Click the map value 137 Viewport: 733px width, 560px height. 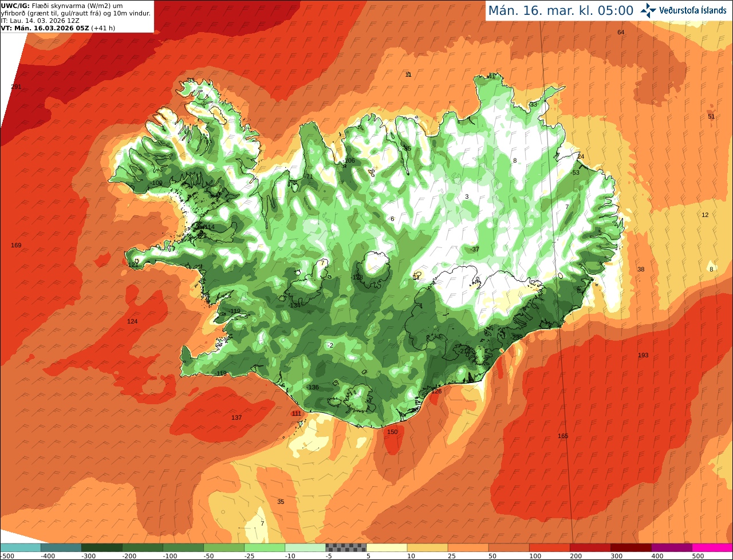coord(237,417)
